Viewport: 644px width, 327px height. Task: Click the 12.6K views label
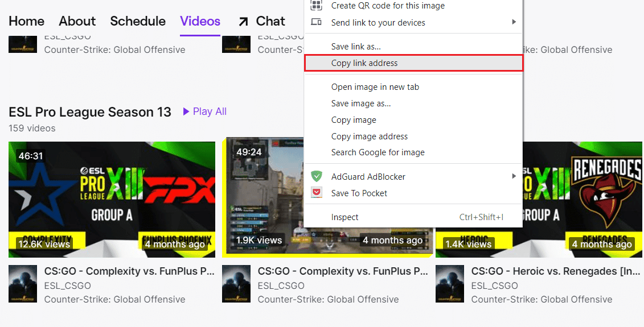tap(44, 244)
